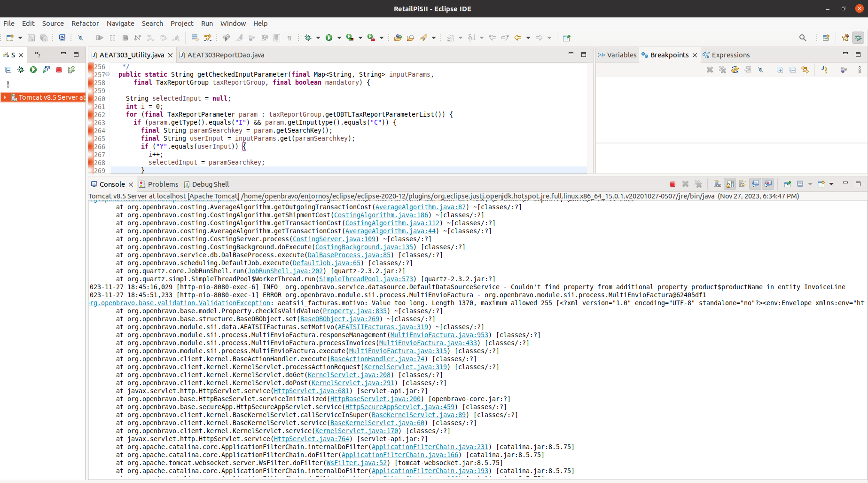Toggle Scroll Lock in the Console
The height and width of the screenshot is (483, 868).
coord(730,184)
